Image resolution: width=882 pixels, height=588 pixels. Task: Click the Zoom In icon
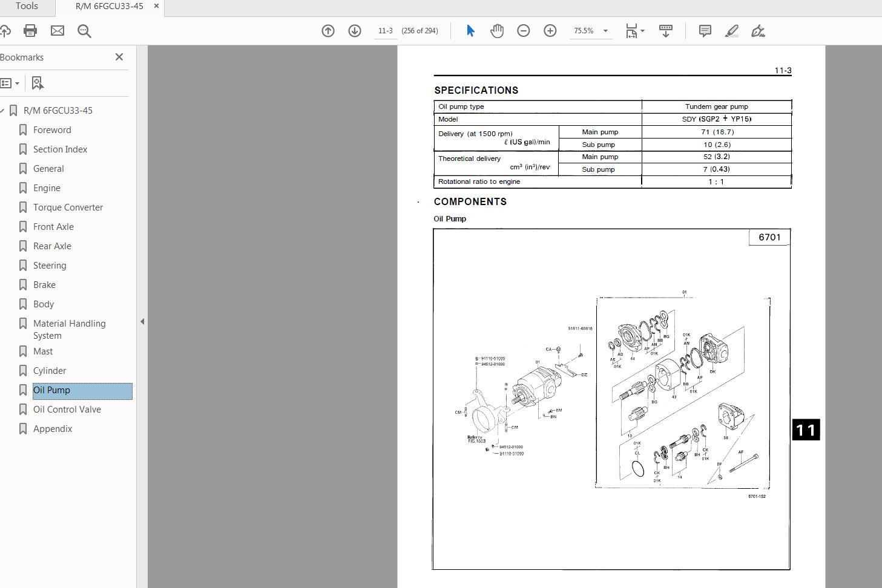pyautogui.click(x=550, y=30)
